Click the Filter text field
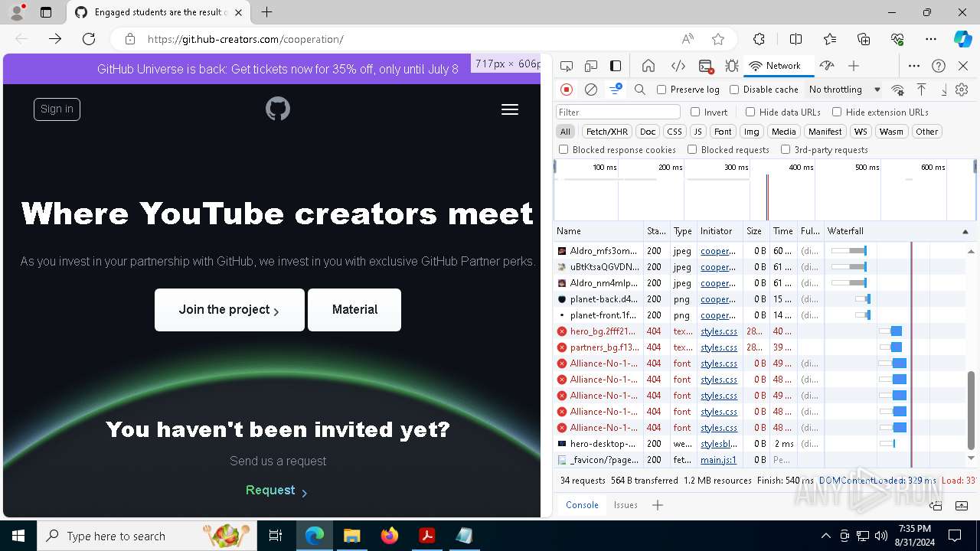980x551 pixels. [618, 112]
